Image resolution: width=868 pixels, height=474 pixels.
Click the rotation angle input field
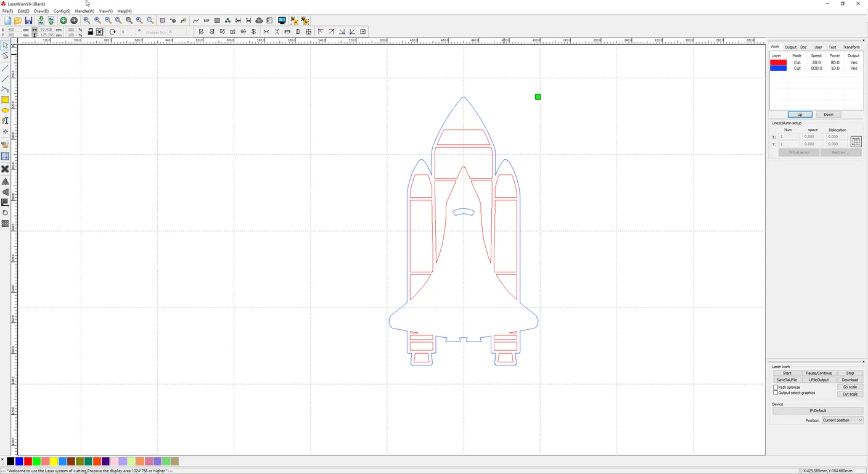[x=128, y=32]
